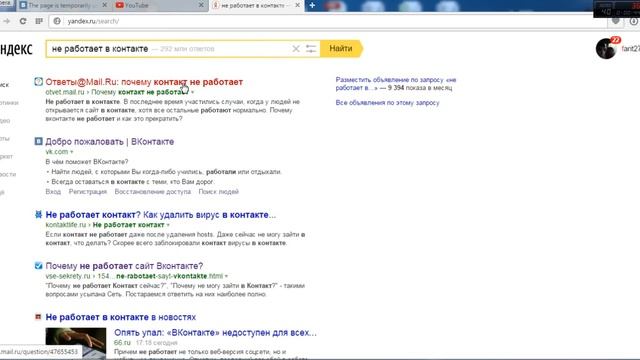The image size is (640, 360).
Task: Click the fant27 username beside the avatar
Action: (x=631, y=49)
